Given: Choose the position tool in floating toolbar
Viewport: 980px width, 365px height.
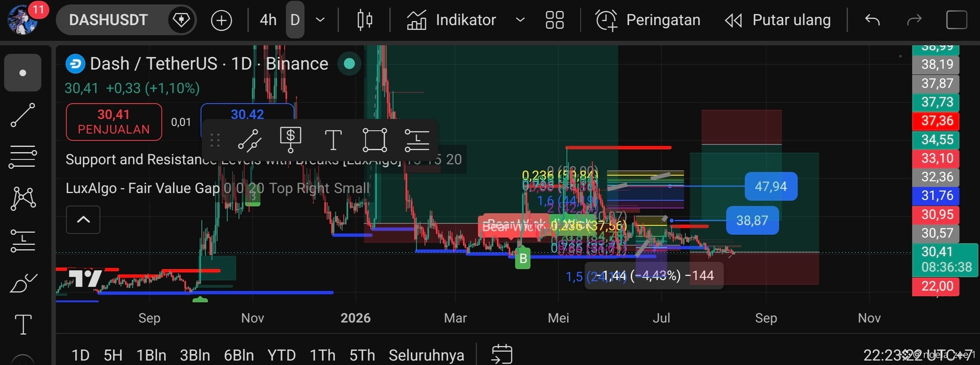Looking at the screenshot, I should 417,140.
